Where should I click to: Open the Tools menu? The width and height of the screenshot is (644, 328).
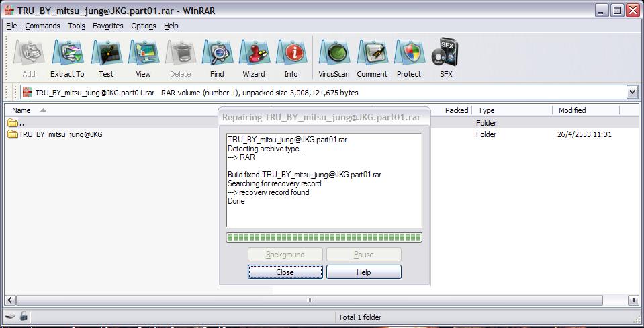click(x=77, y=26)
